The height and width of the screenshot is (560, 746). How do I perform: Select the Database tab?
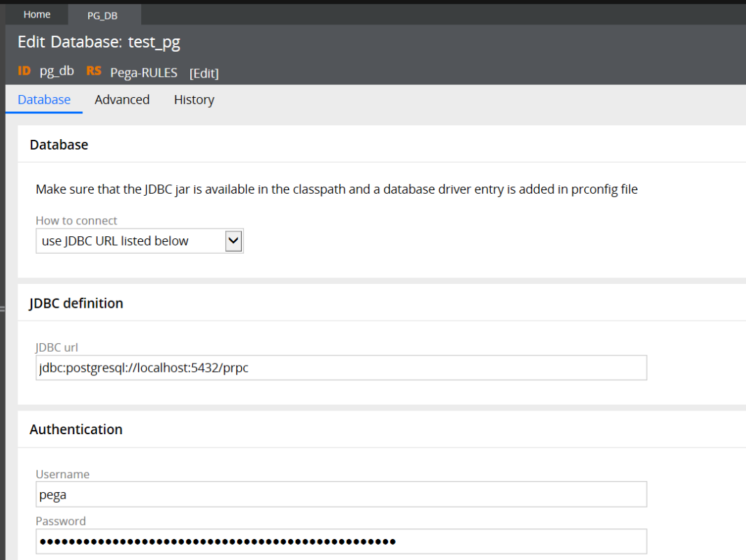click(44, 100)
